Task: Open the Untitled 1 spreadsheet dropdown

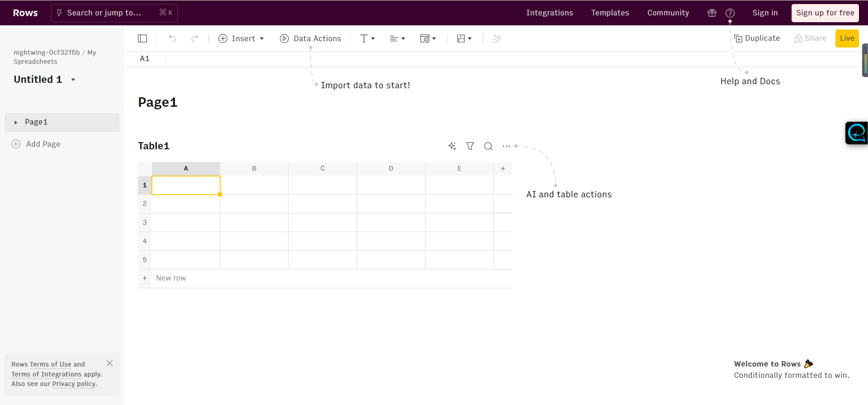Action: [x=73, y=80]
